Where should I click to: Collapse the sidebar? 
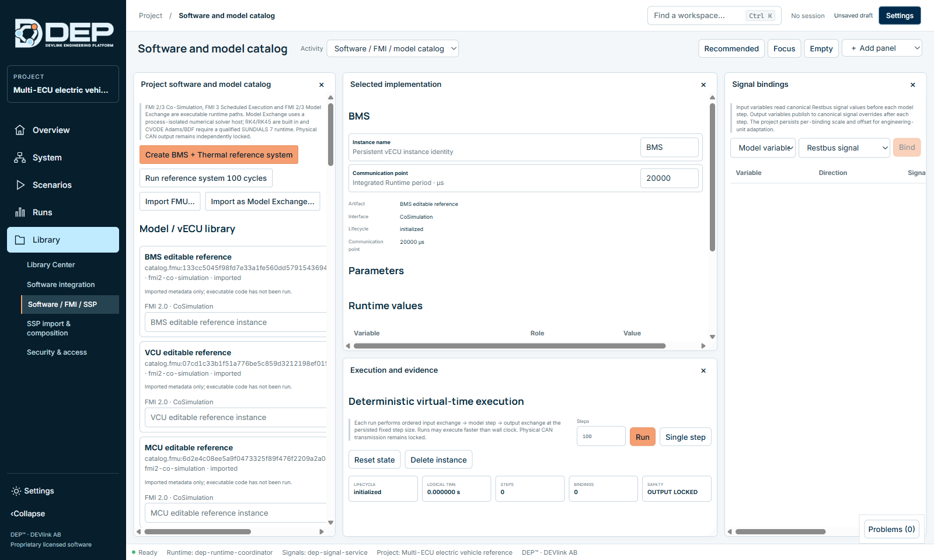pyautogui.click(x=27, y=514)
